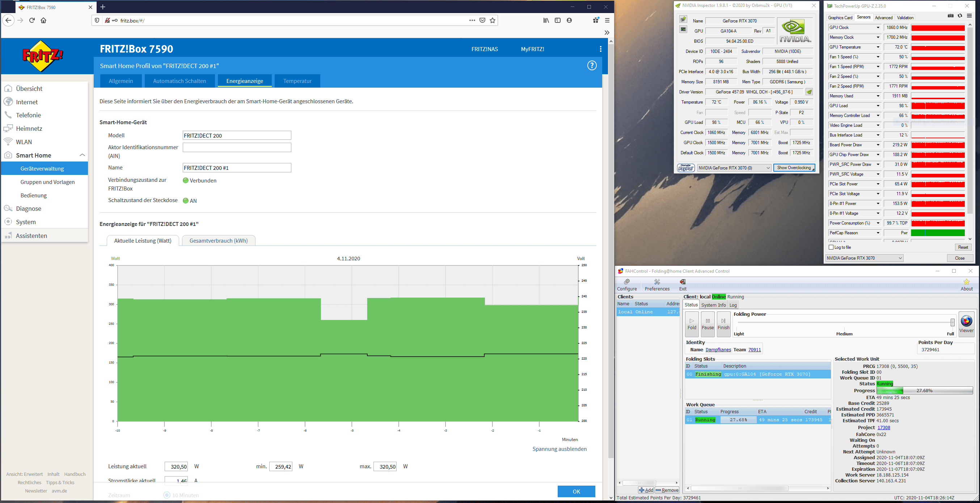Click Spannung ausblenden link
The image size is (980, 503).
(x=559, y=449)
